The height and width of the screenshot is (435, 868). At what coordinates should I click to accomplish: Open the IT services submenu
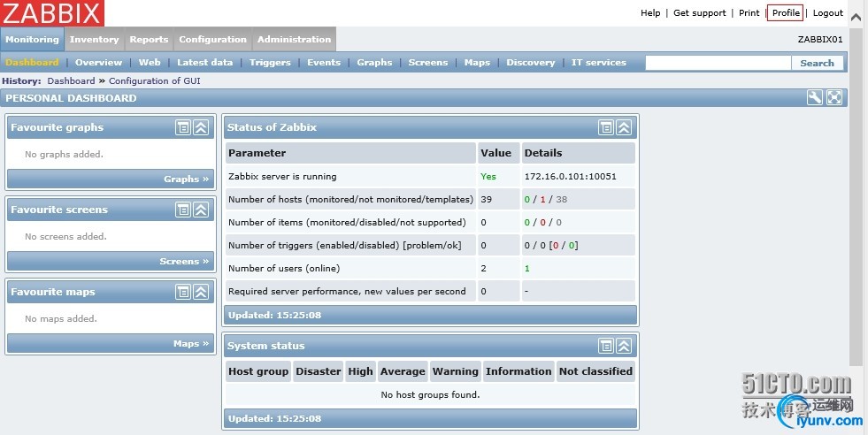599,63
